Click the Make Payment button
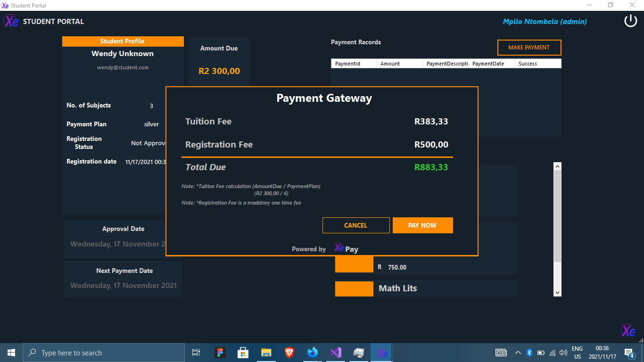The width and height of the screenshot is (644, 362). 529,48
